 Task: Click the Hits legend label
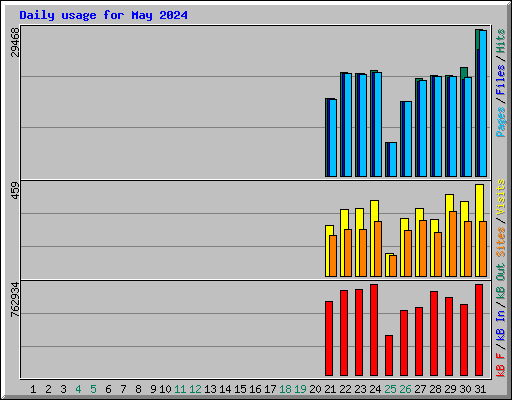(x=500, y=41)
